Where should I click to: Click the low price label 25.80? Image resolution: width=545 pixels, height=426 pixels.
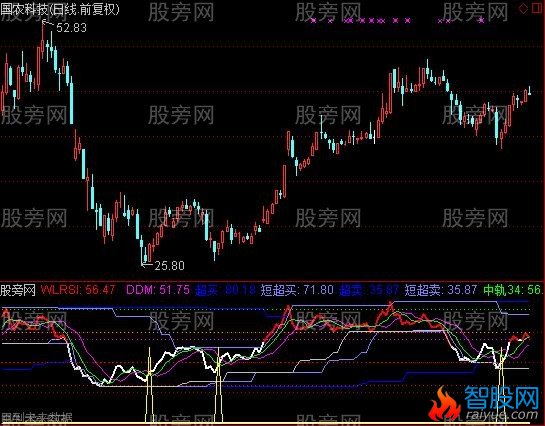coord(169,265)
